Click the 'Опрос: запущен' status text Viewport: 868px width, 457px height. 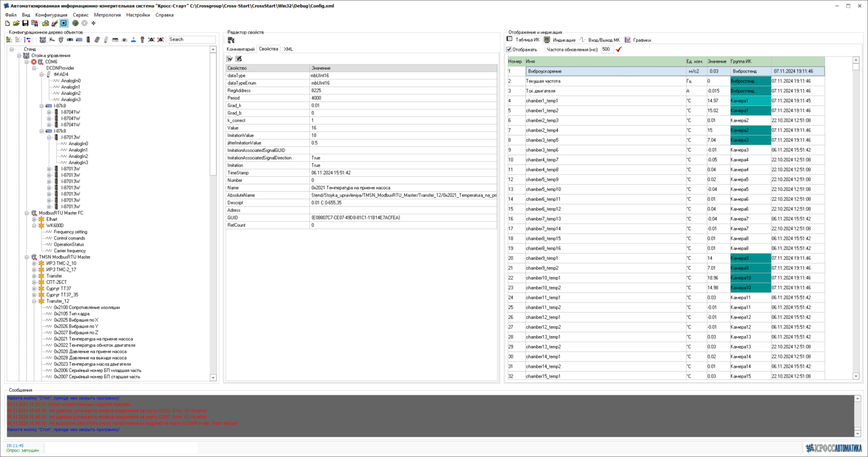point(22,451)
